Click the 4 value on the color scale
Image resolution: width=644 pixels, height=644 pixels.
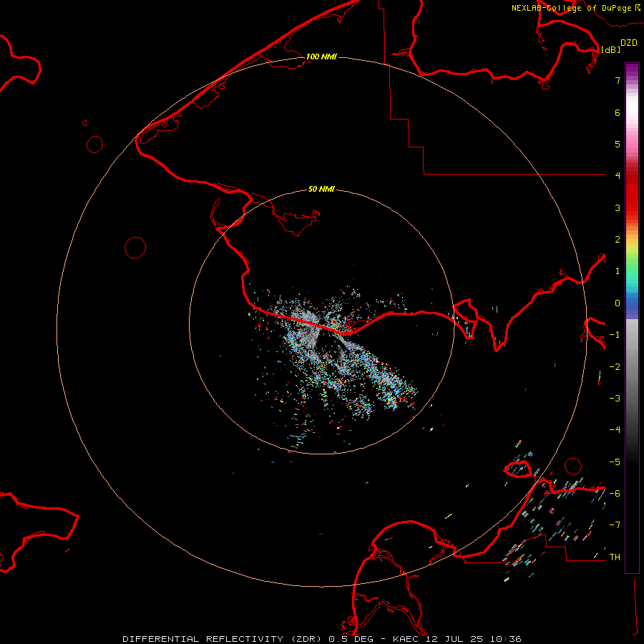[618, 176]
